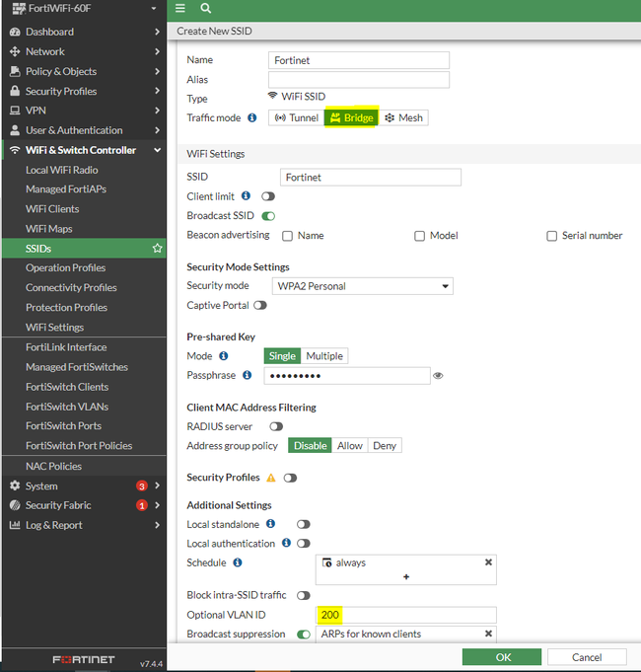
Task: Reveal passphrase with the eye icon
Action: (438, 375)
